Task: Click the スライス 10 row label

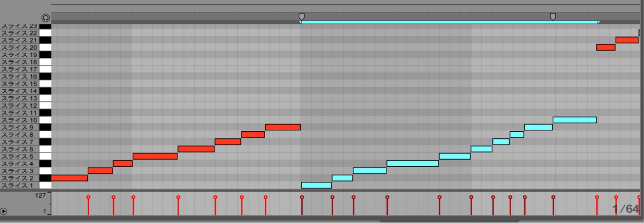Action: 19,120
